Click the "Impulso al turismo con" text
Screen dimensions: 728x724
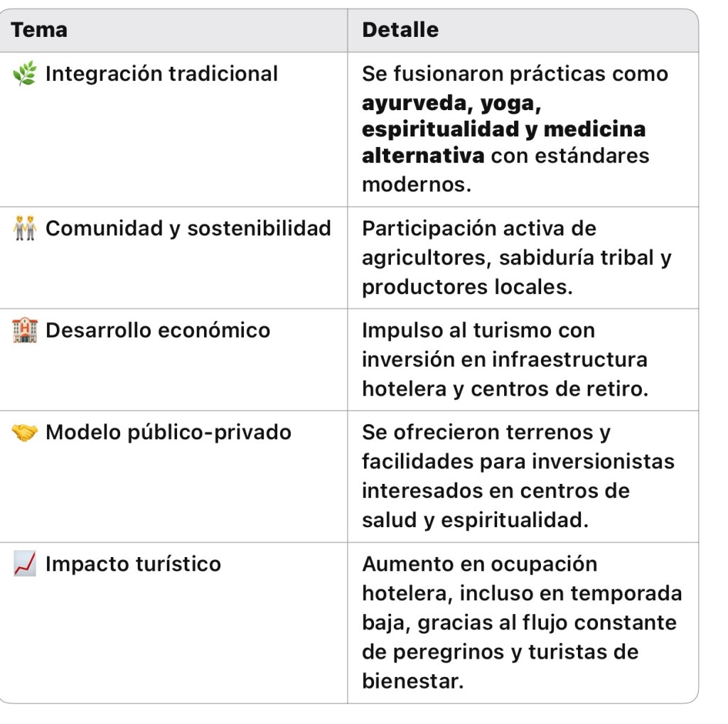pos(478,330)
